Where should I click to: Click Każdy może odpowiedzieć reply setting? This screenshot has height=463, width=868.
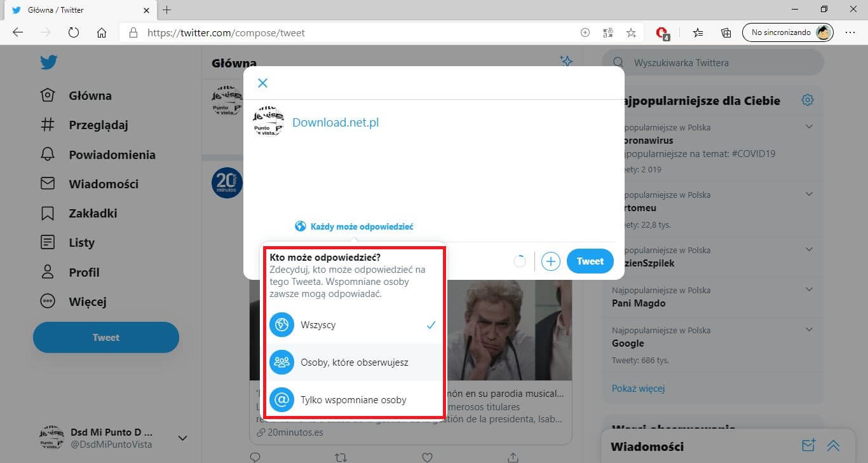pos(355,226)
